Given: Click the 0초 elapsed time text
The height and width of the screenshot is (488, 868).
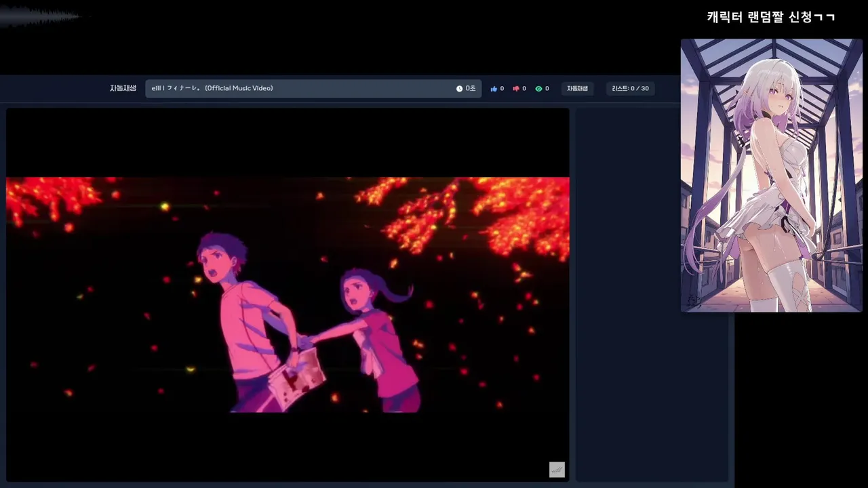Looking at the screenshot, I should (x=471, y=89).
